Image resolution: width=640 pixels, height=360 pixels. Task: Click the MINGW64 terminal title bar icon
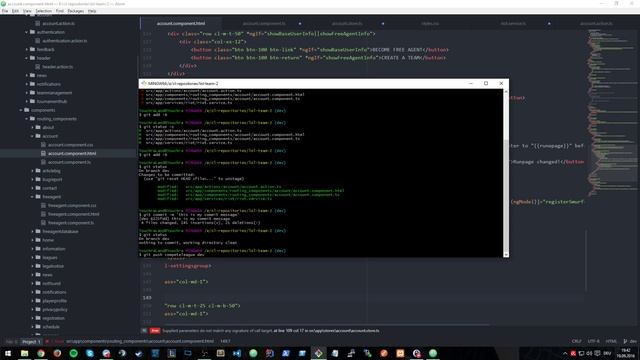144,83
